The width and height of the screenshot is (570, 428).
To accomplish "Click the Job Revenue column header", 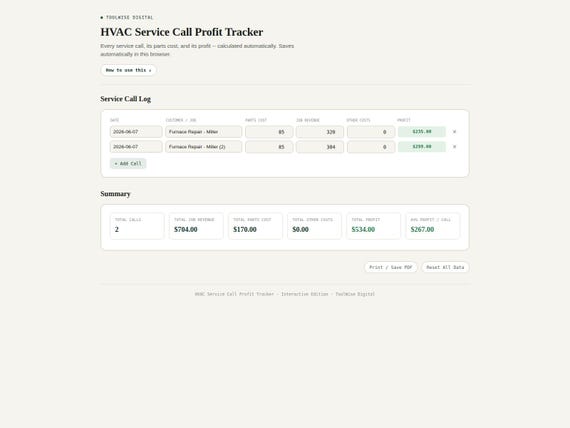I will point(308,120).
